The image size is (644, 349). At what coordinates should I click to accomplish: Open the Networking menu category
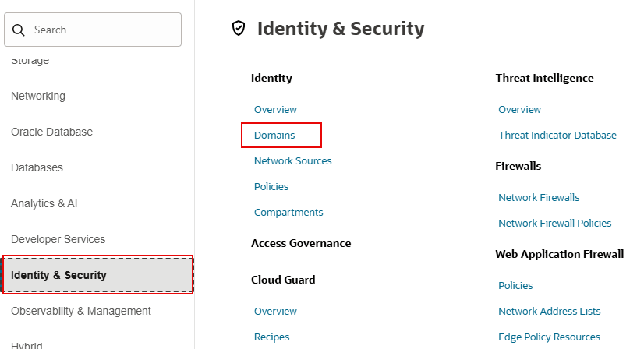(x=38, y=96)
